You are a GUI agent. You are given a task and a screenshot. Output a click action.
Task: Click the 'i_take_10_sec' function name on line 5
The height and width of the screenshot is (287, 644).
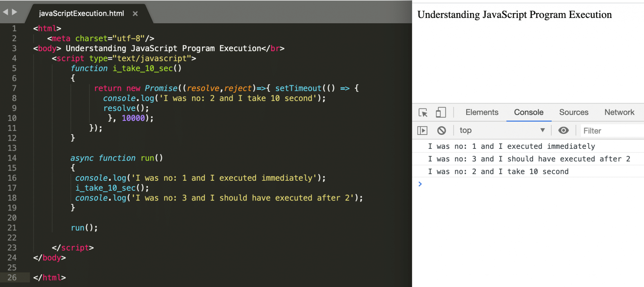[143, 68]
